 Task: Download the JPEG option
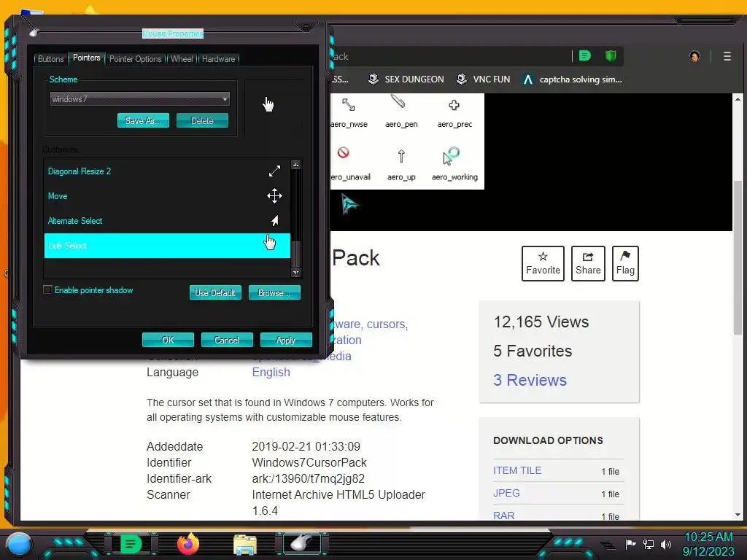click(x=506, y=493)
